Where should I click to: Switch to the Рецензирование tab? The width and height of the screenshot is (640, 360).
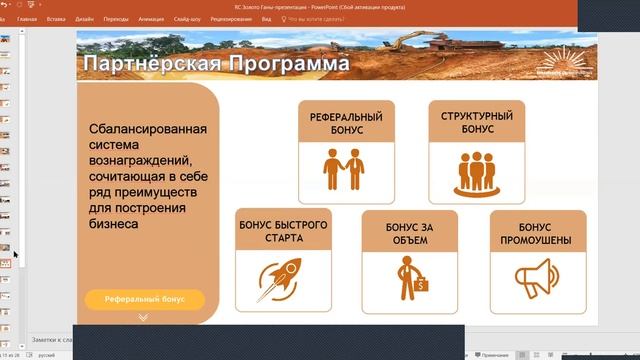pyautogui.click(x=231, y=19)
